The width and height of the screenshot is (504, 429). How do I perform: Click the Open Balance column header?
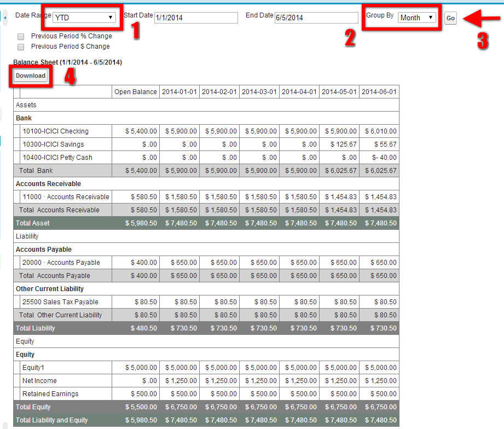click(135, 92)
